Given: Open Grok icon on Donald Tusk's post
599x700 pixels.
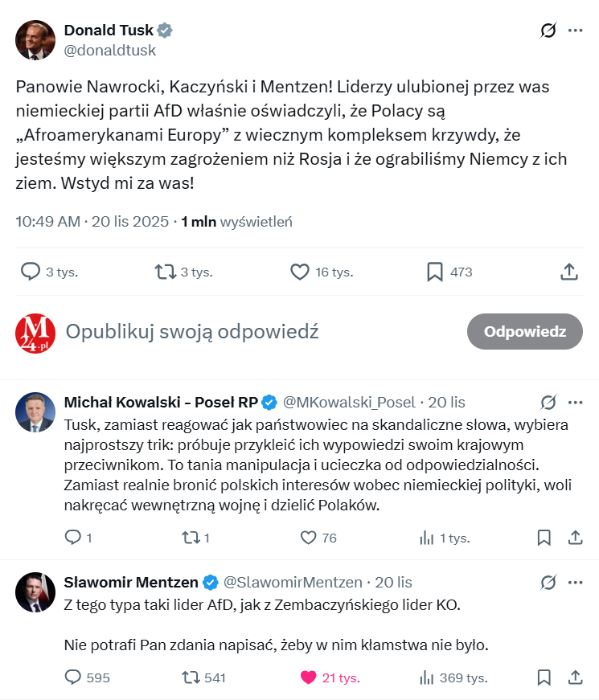Looking at the screenshot, I should 548,31.
